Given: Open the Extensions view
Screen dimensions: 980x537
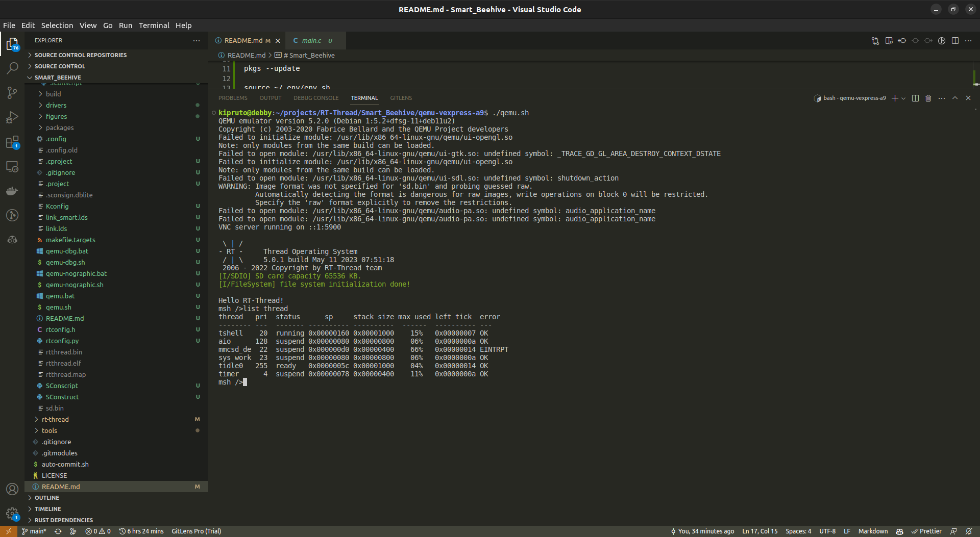Looking at the screenshot, I should [12, 142].
